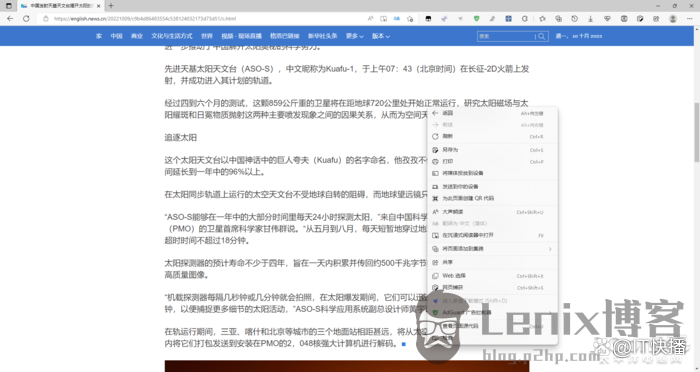Close the current news tab

(99, 6)
